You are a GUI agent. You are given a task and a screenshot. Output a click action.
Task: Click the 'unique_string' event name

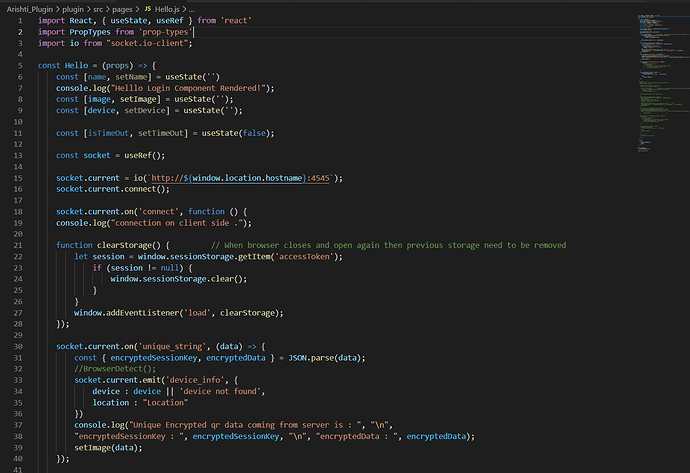click(170, 346)
